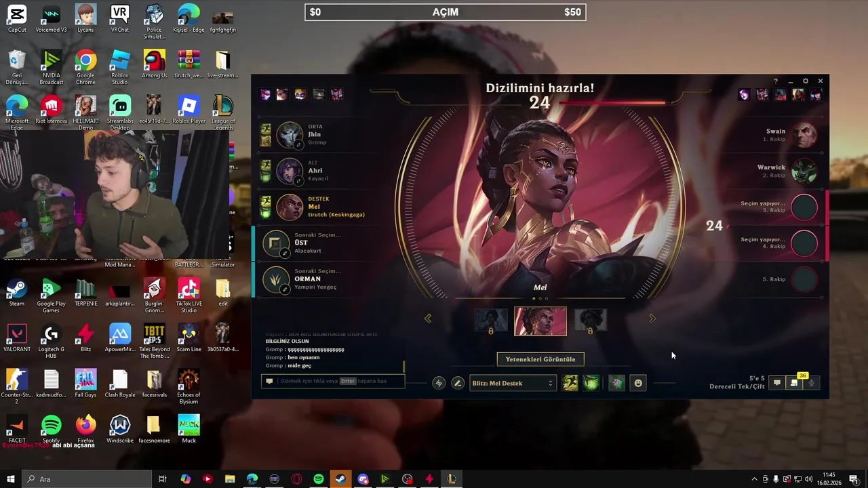Click Yetenekleri Görüntüle button

(540, 359)
